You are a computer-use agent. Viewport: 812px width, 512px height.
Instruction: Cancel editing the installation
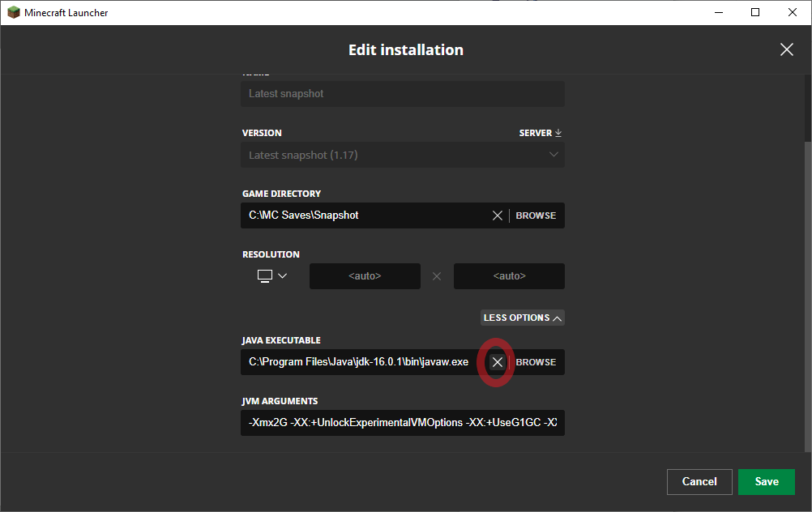coord(699,481)
